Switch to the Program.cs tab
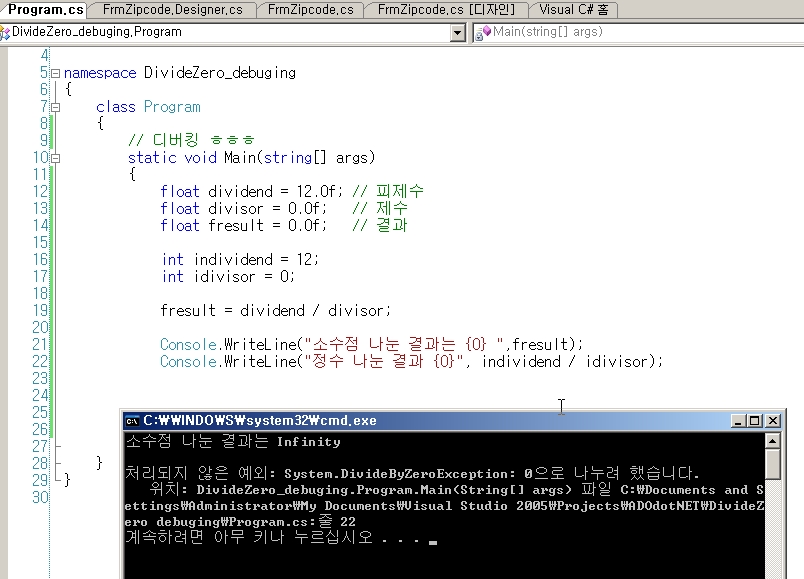The width and height of the screenshot is (804, 579). (44, 10)
